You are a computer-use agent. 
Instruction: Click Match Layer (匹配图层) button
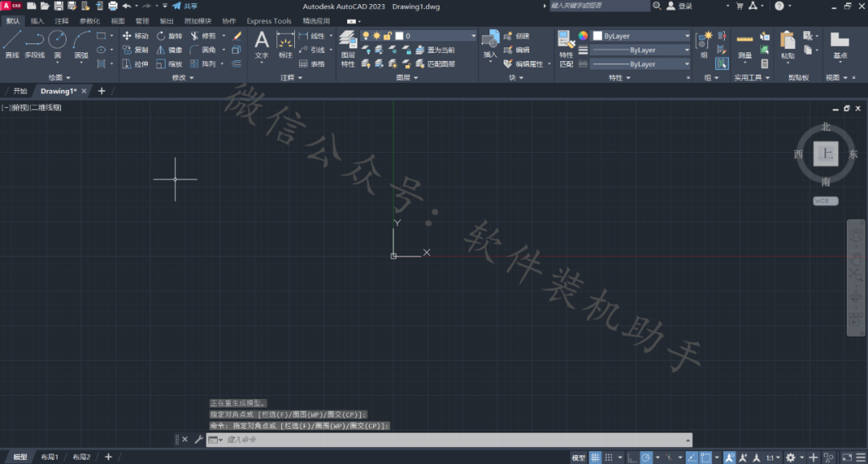pyautogui.click(x=436, y=64)
